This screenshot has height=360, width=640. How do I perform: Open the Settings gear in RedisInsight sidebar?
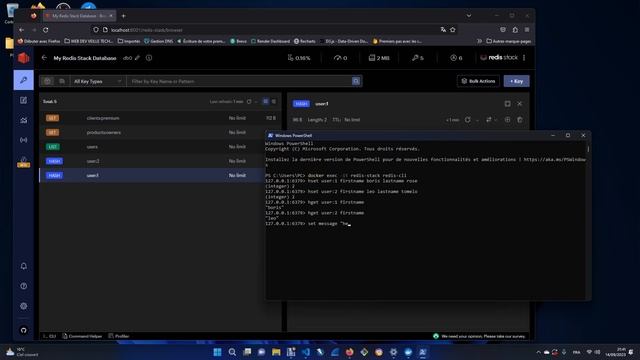point(24,306)
